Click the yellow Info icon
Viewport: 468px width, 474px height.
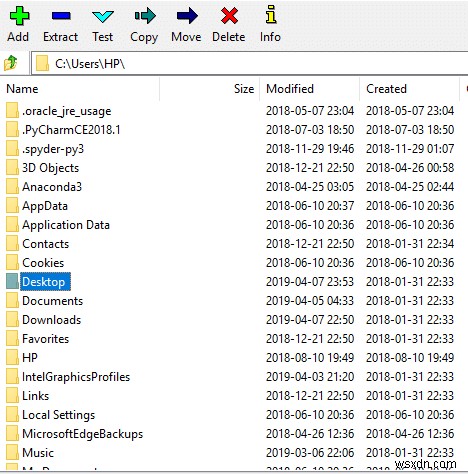(x=271, y=14)
